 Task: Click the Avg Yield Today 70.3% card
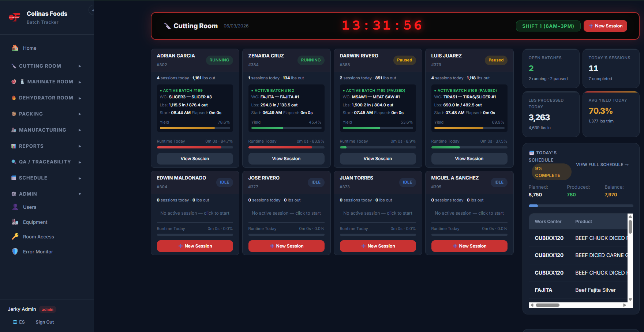[x=611, y=114]
